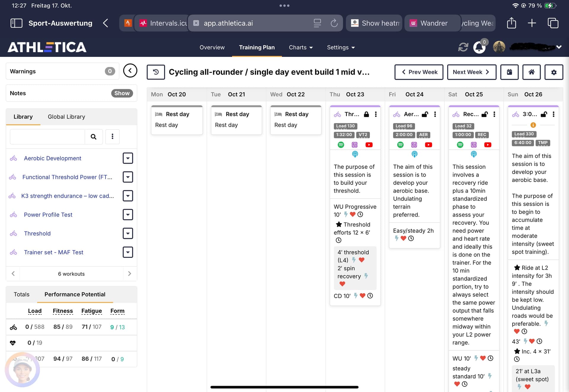
Task: Open YouTube link on Friday aerobic workout
Action: pos(428,145)
